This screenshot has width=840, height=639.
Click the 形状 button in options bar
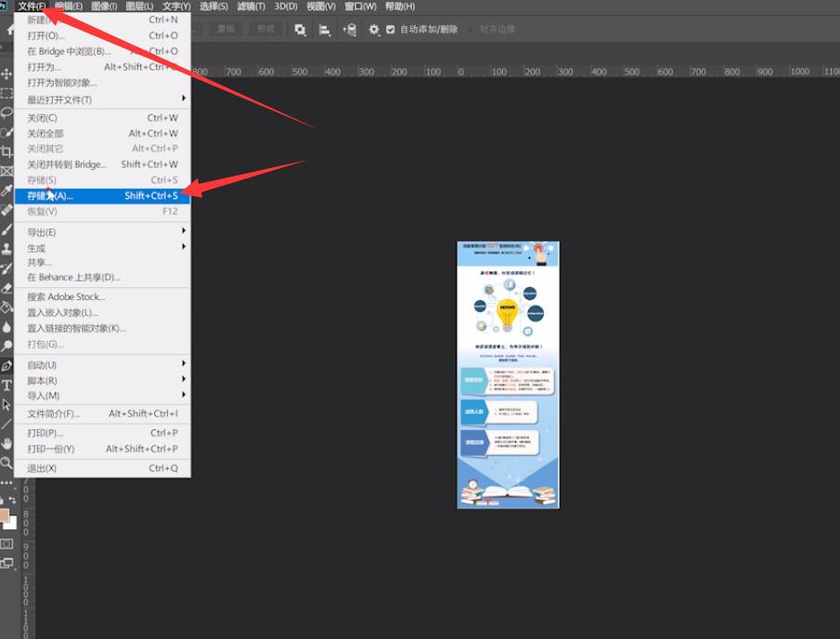click(x=265, y=29)
